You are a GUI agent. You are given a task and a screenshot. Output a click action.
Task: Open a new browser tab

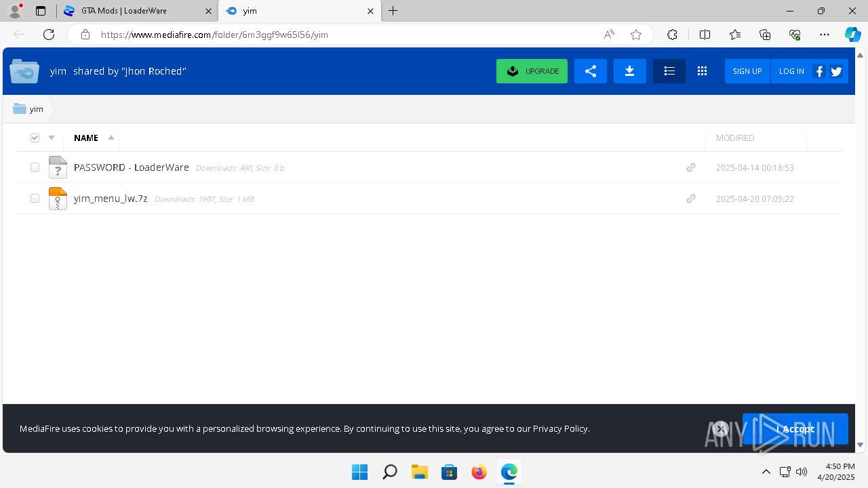pos(393,11)
